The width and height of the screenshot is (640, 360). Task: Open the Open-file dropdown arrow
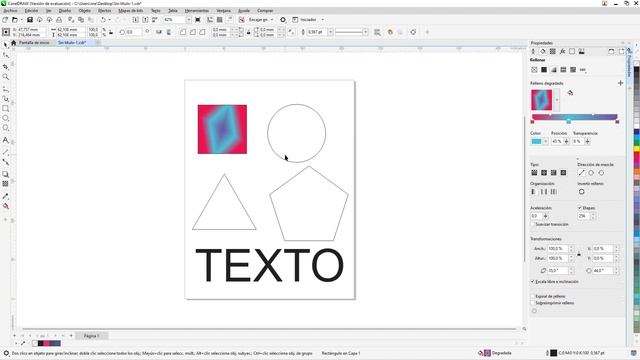click(x=21, y=20)
